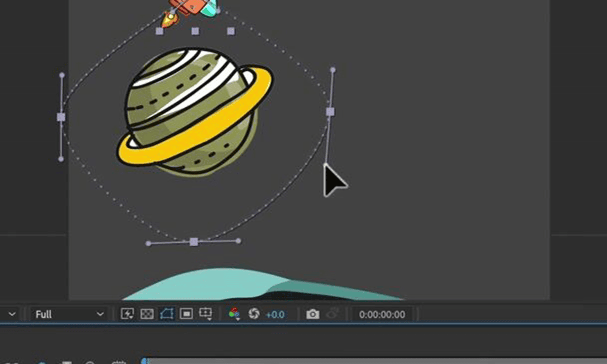Select the top-left square keyframe on the path
Screen dimensions: 607x364
[x=160, y=31]
